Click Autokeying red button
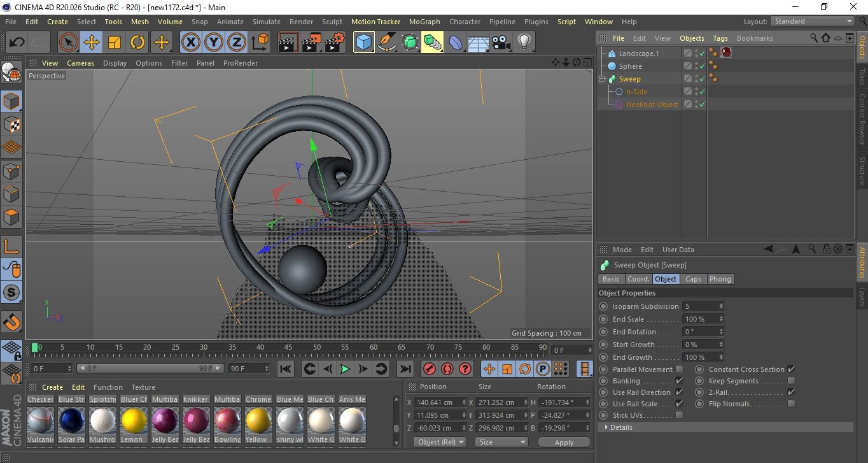 [447, 369]
